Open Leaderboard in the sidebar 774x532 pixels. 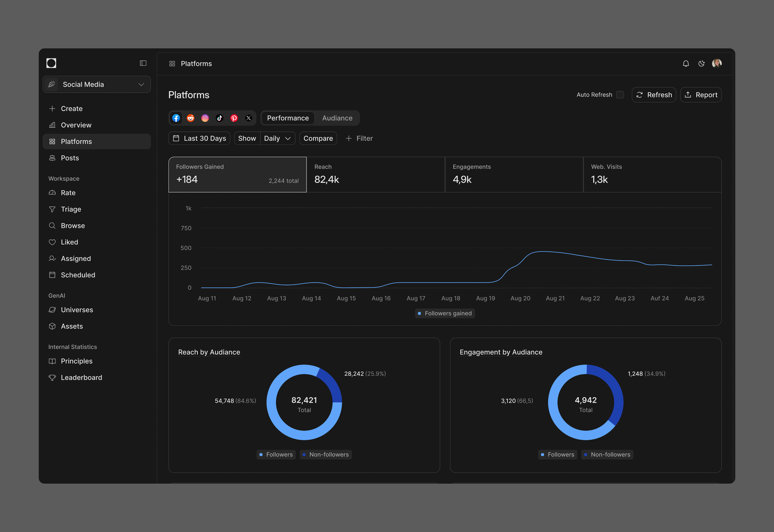(97, 378)
